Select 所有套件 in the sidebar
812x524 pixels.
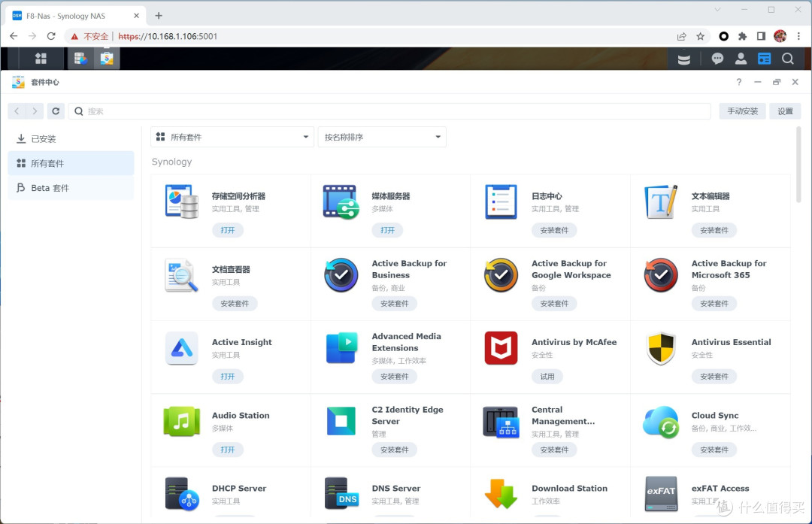[71, 163]
